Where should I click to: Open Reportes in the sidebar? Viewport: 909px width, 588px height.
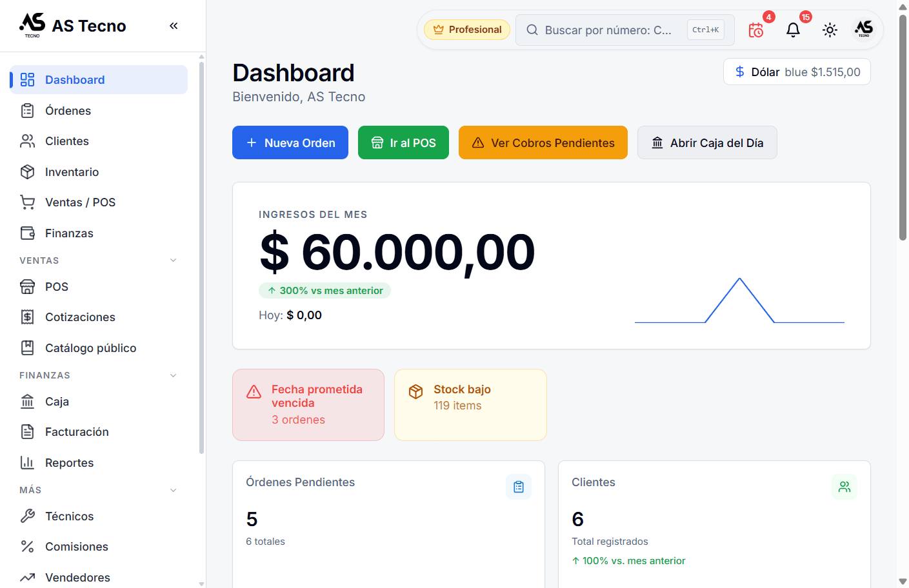(99, 463)
